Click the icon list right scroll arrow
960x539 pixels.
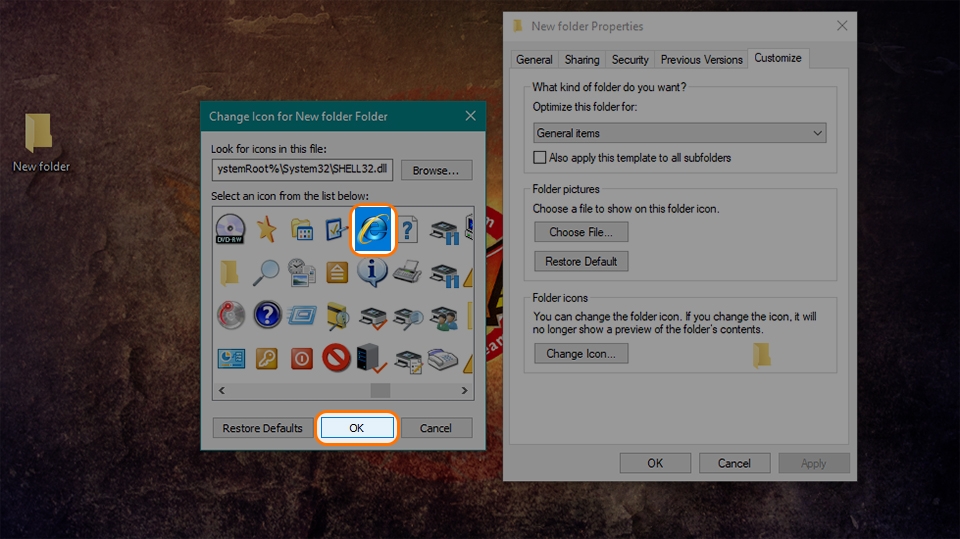click(464, 390)
